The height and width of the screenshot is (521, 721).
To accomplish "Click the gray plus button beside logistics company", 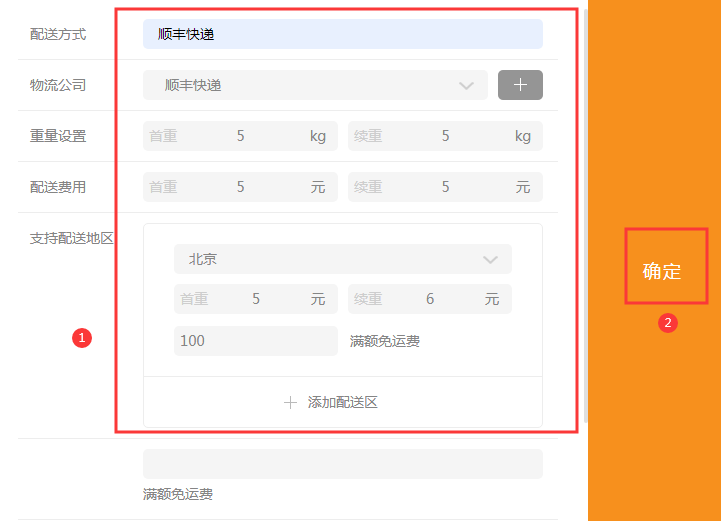I will 520,85.
